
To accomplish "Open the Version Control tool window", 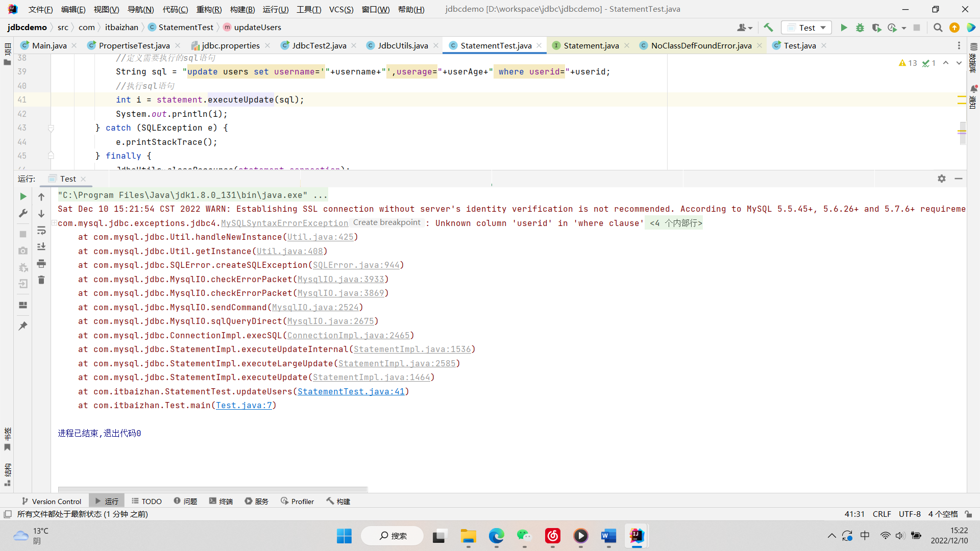I will pos(52,501).
